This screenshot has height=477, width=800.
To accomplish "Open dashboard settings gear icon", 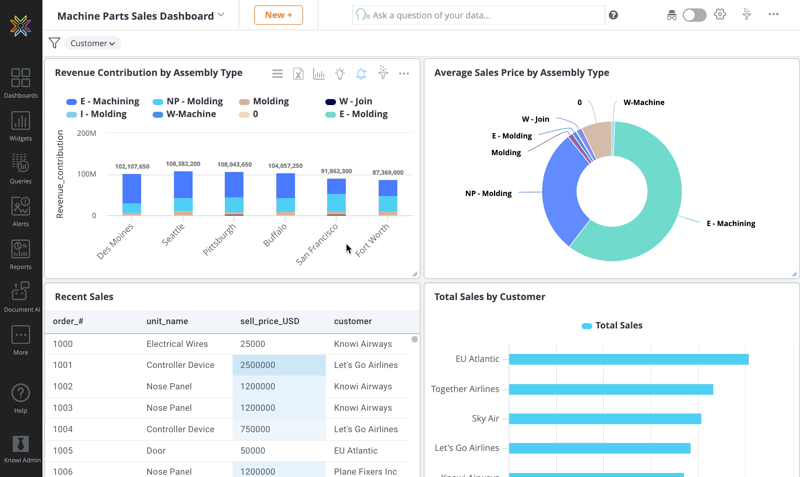I will pyautogui.click(x=720, y=15).
